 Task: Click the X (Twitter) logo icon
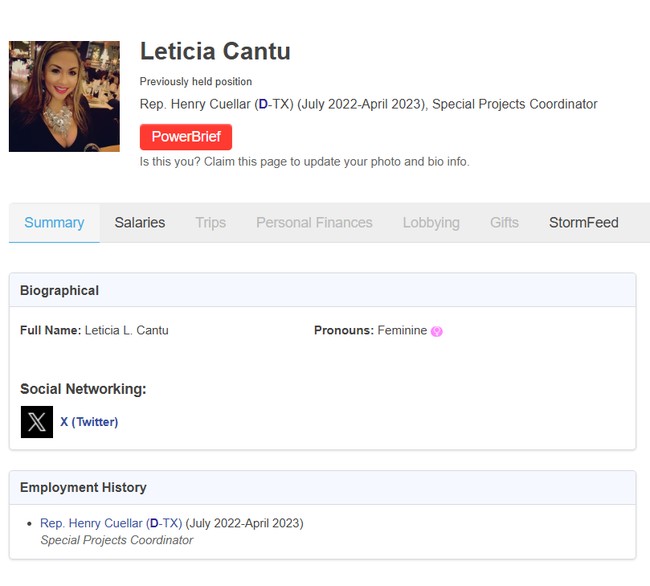pos(37,422)
